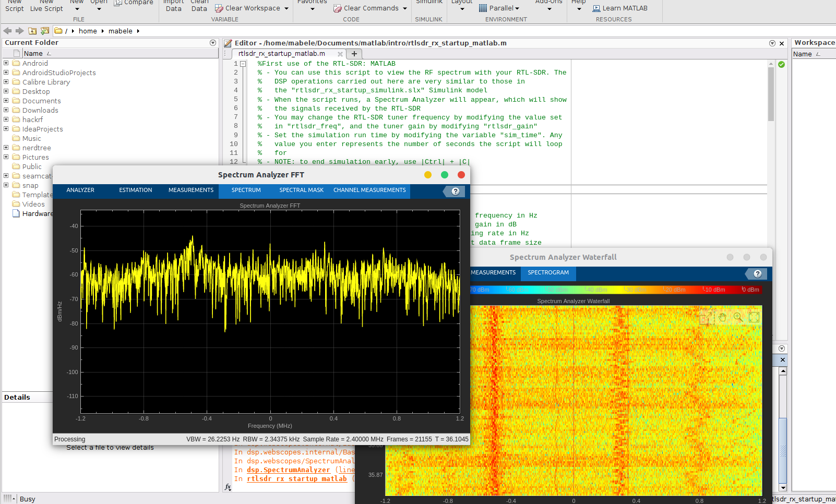This screenshot has width=836, height=504.
Task: Switch to ESTIMATION tab in FFT window
Action: [136, 190]
